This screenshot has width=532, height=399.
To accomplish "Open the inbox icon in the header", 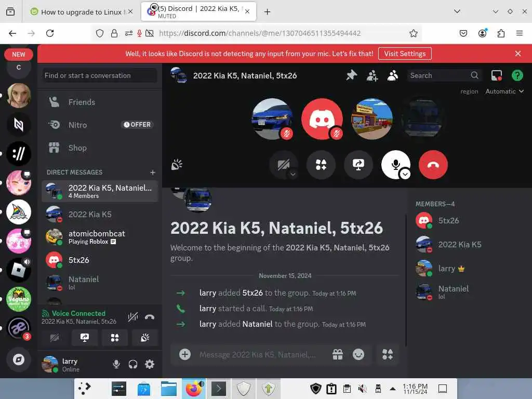I will coord(496,75).
